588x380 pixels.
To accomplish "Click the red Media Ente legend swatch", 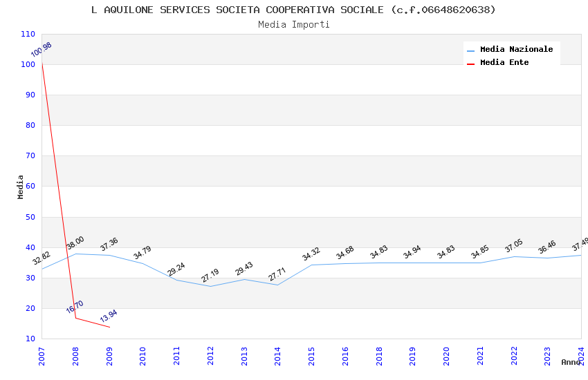I will coord(470,64).
